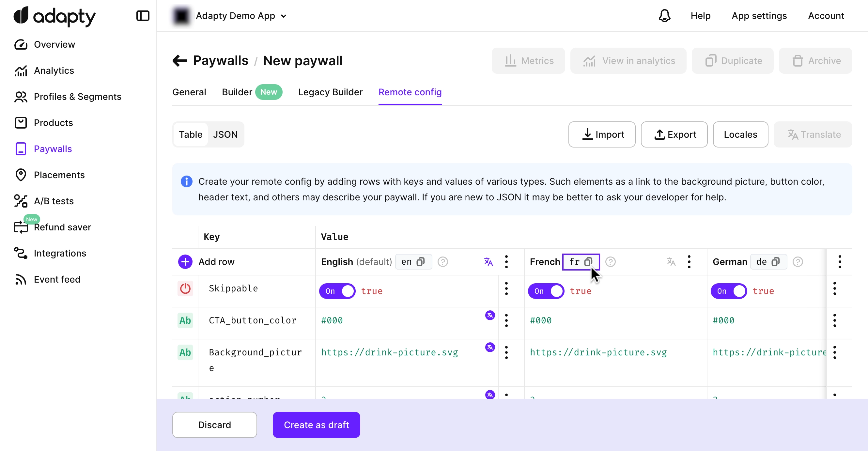Copy the French locale code fr
Image resolution: width=868 pixels, height=451 pixels.
click(588, 262)
